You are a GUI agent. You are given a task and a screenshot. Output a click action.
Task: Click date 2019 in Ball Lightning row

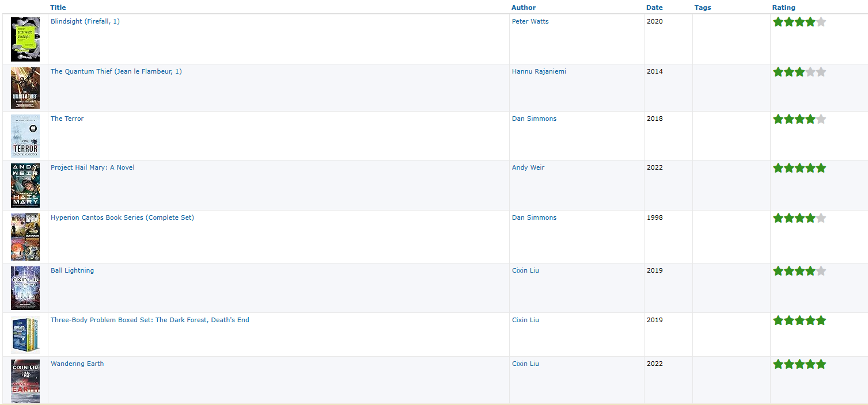tap(655, 270)
